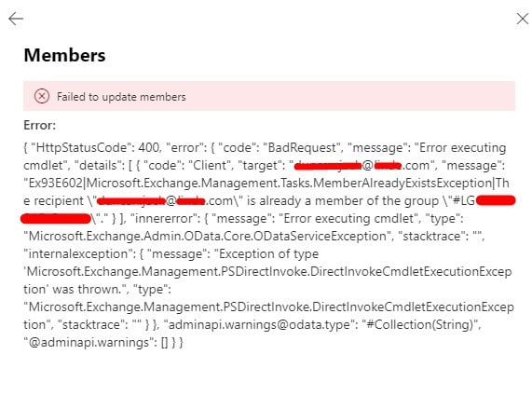532x409 pixels.
Task: Click the 'BadRequest' error code text
Action: click(x=303, y=148)
